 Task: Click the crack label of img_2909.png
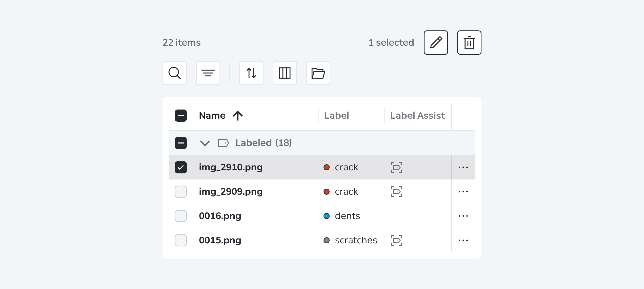pyautogui.click(x=346, y=192)
